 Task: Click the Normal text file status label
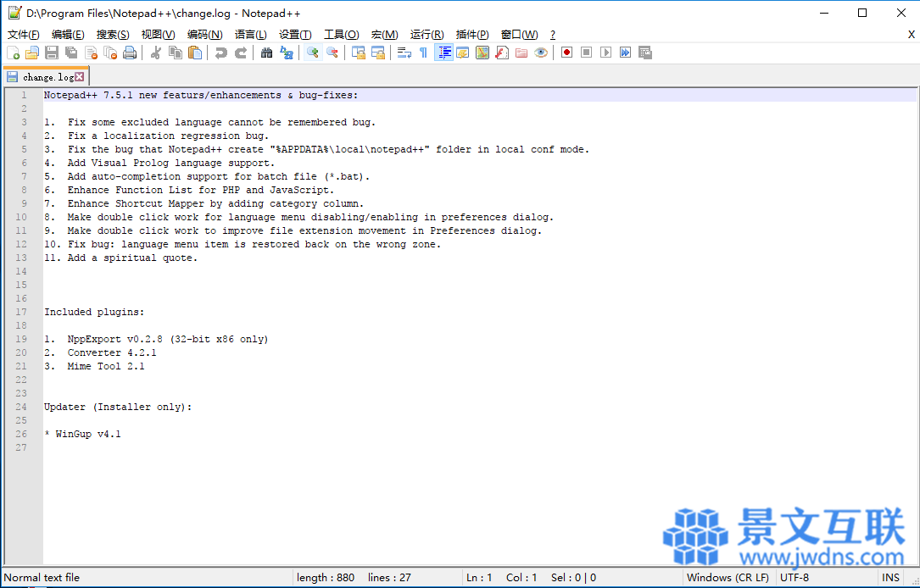42,578
